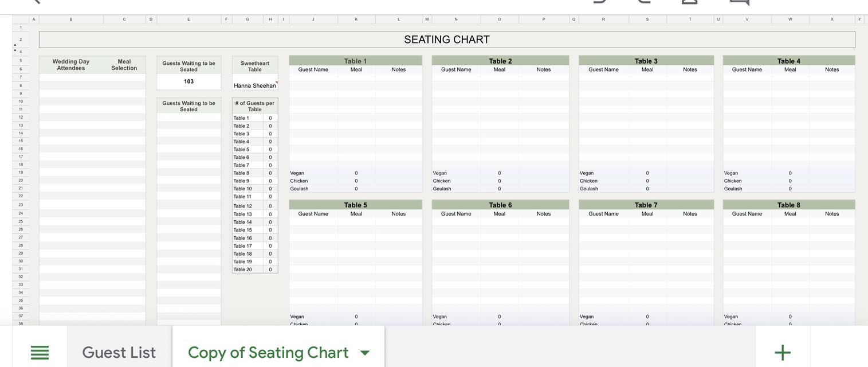Select row 23 header

click(21, 205)
